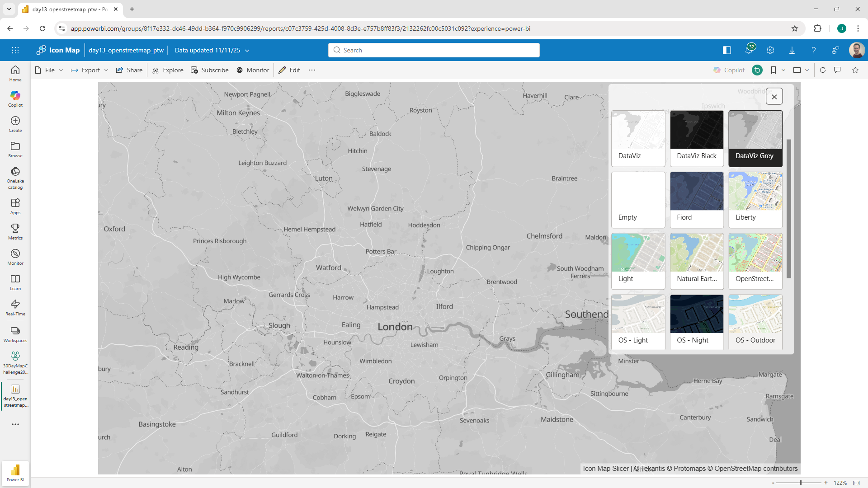This screenshot has height=488, width=868.
Task: Open the Metrics section
Action: pyautogui.click(x=15, y=231)
